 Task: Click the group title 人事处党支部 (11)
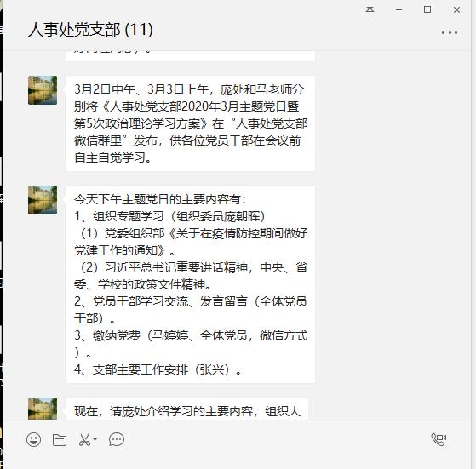coord(90,30)
